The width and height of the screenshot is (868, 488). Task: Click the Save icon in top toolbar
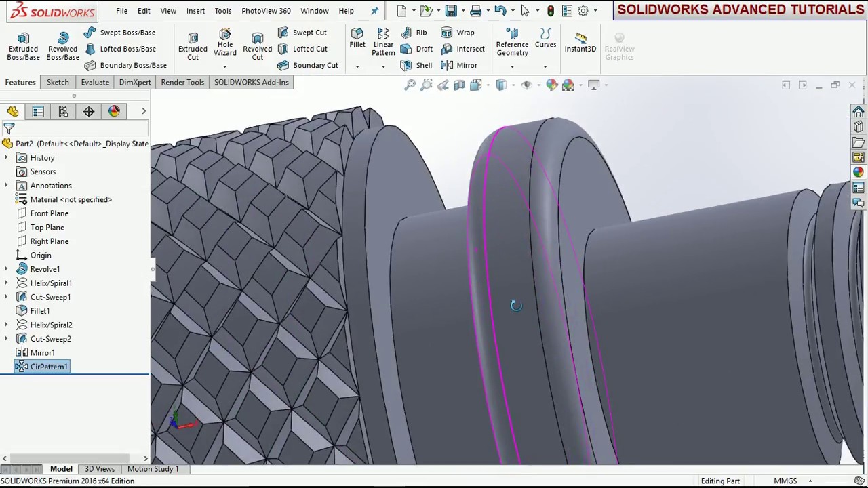pyautogui.click(x=451, y=11)
